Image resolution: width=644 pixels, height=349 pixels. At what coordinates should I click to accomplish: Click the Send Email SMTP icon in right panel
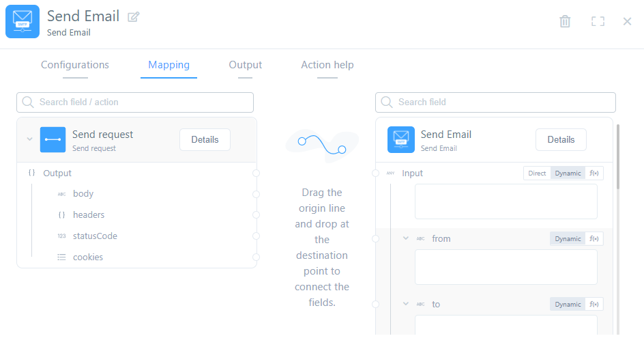point(400,139)
